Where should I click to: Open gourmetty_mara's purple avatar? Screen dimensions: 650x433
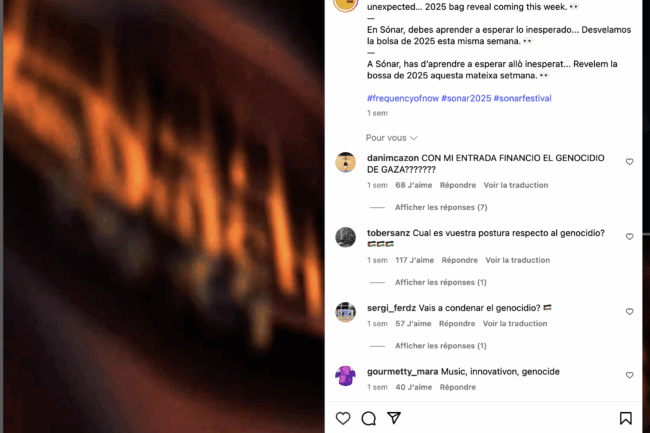coord(345,376)
